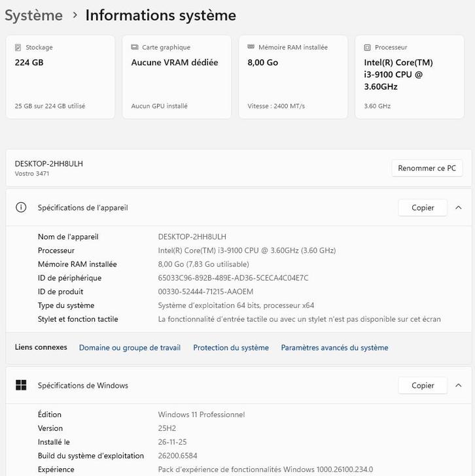Click the processor chip icon
Screen dimensions: 475x476
pos(367,47)
